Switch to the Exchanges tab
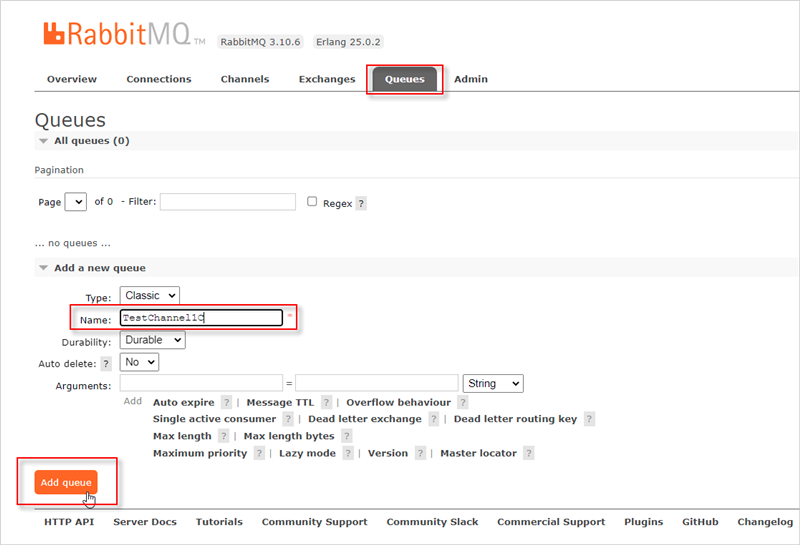This screenshot has width=800, height=545. (x=327, y=79)
